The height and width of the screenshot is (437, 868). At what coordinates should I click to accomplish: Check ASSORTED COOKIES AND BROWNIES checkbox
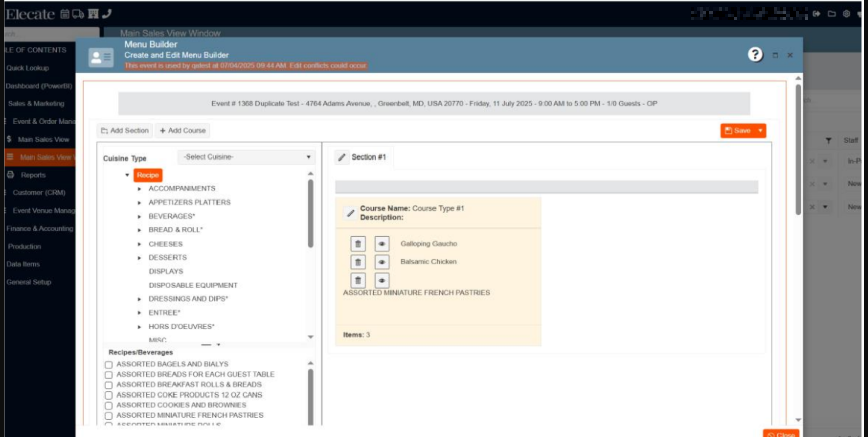[109, 405]
